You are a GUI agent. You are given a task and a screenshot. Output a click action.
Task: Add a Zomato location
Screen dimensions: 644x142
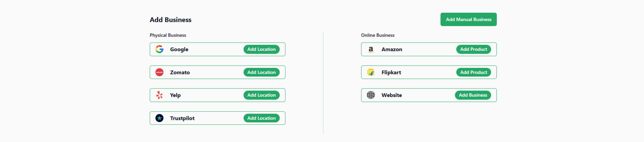tap(261, 72)
